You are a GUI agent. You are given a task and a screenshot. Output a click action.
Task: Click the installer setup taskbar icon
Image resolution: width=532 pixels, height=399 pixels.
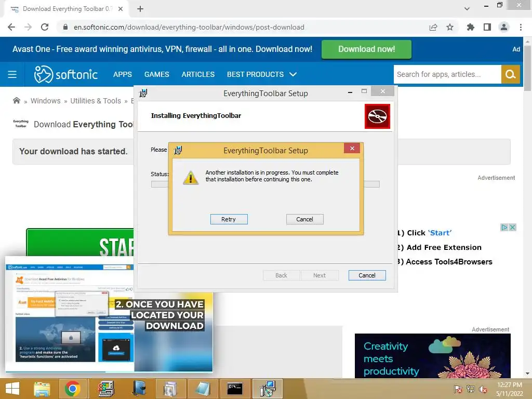click(268, 389)
